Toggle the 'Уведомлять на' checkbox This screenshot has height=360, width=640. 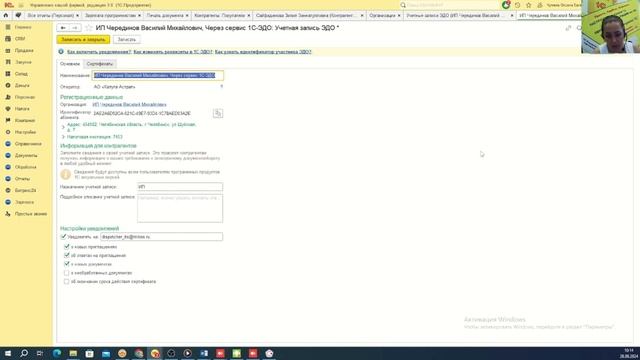coord(63,237)
